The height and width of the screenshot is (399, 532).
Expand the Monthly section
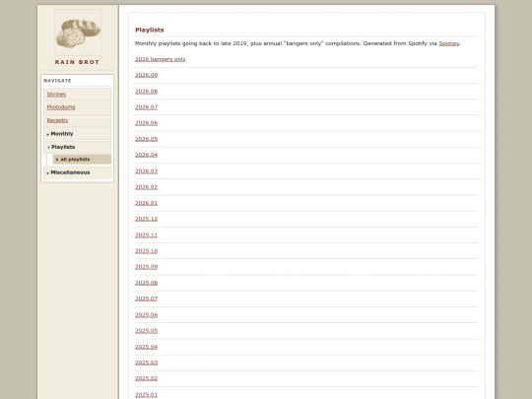click(x=78, y=134)
